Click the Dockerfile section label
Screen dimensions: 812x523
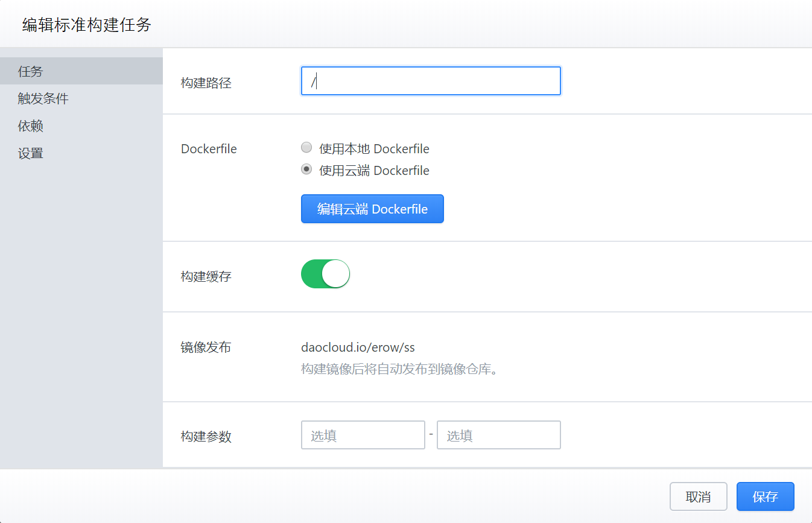pyautogui.click(x=209, y=148)
